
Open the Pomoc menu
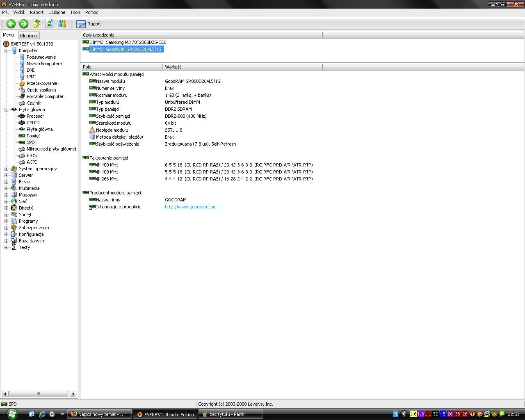coord(92,12)
